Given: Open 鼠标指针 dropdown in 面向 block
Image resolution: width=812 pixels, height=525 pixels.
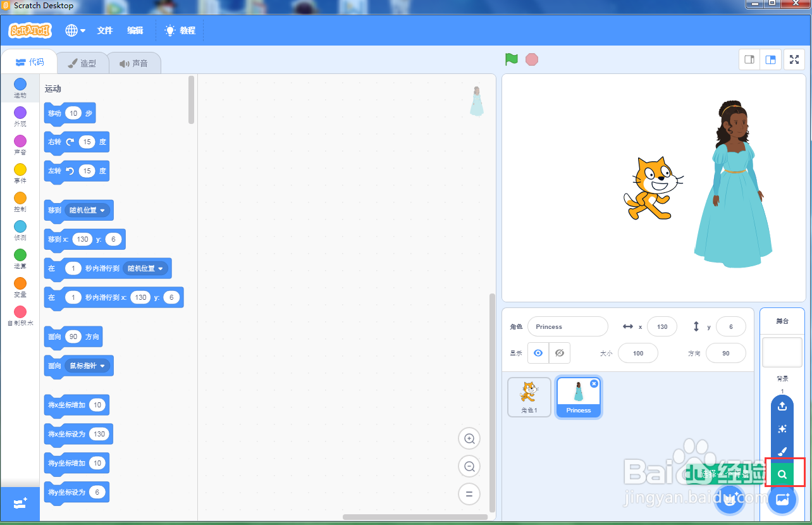Looking at the screenshot, I should [87, 366].
